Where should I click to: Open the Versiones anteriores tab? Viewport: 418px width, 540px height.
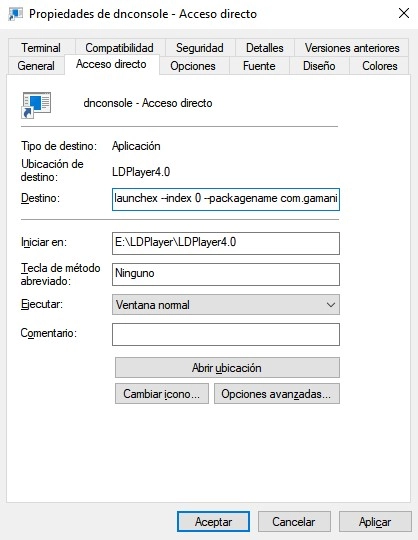click(352, 48)
